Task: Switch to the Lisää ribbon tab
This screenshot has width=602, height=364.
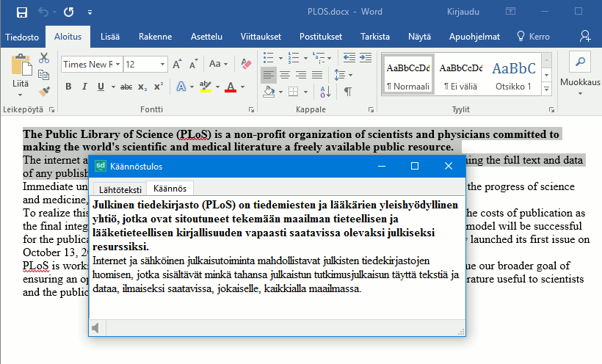Action: coord(110,37)
